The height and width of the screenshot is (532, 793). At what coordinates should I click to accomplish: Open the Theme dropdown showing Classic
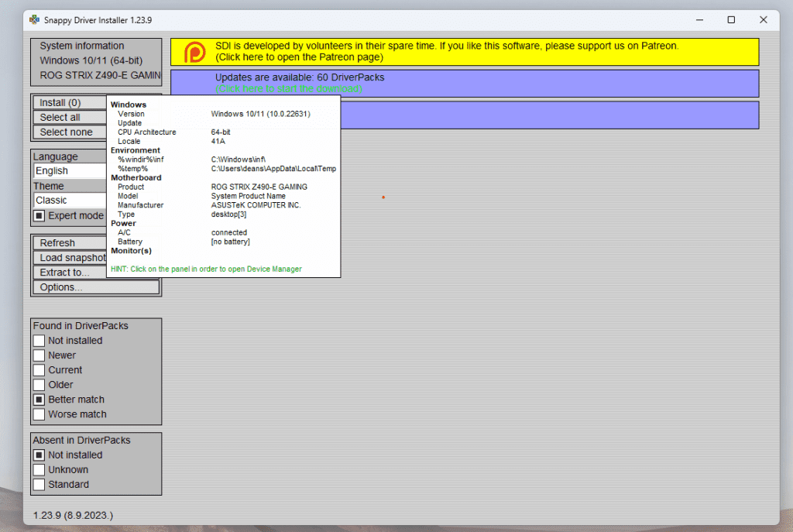(70, 201)
